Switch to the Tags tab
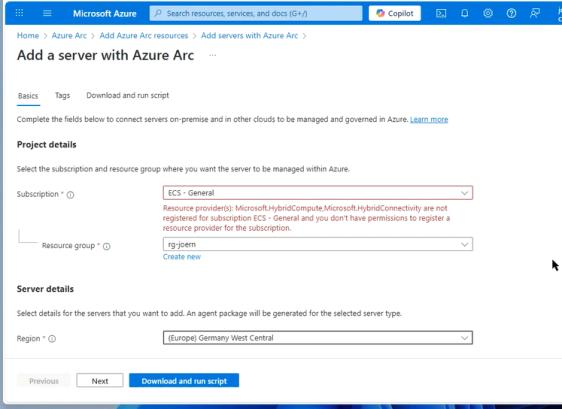Screen dimensions: 562x409 (x=62, y=95)
